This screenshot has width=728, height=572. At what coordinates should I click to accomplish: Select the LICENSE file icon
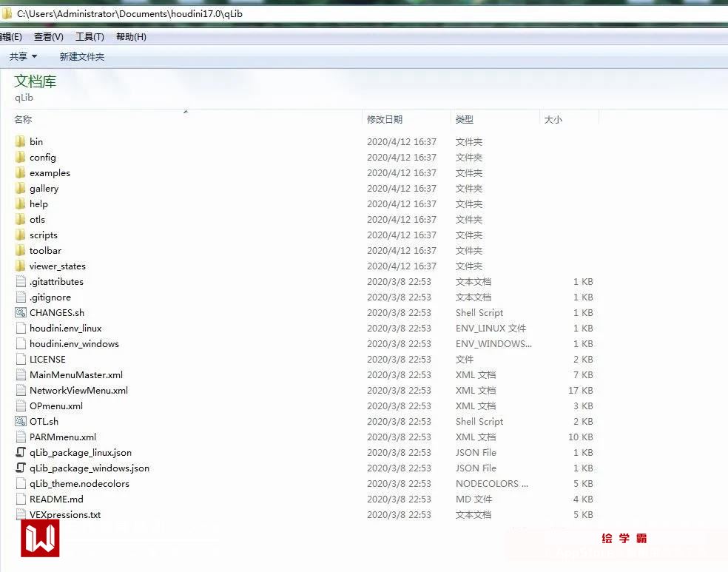click(21, 360)
